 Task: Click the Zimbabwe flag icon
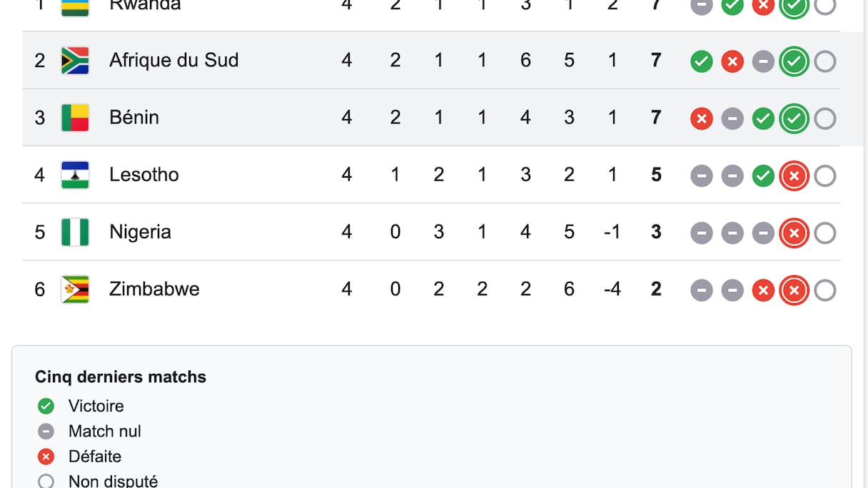point(75,289)
